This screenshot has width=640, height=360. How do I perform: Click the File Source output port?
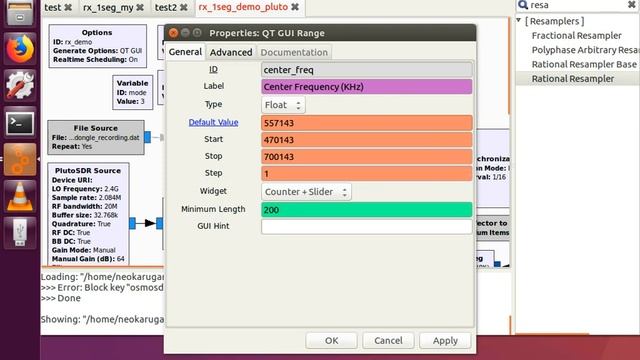(x=147, y=137)
